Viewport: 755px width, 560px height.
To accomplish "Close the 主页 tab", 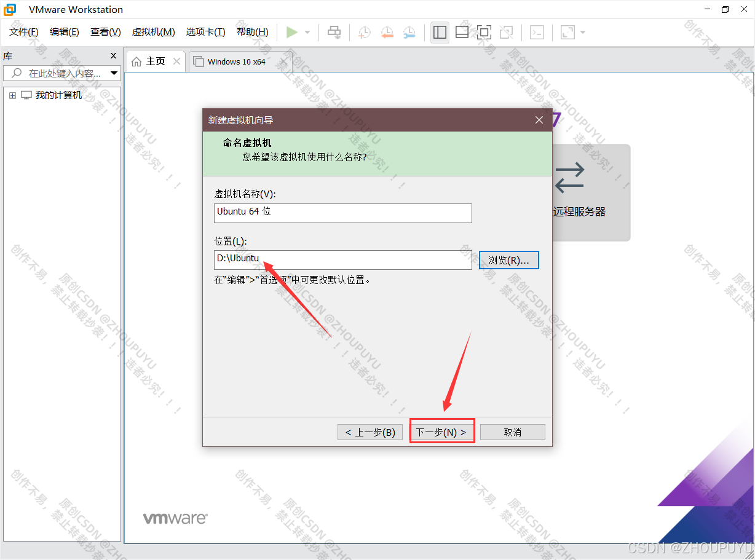I will 176,61.
